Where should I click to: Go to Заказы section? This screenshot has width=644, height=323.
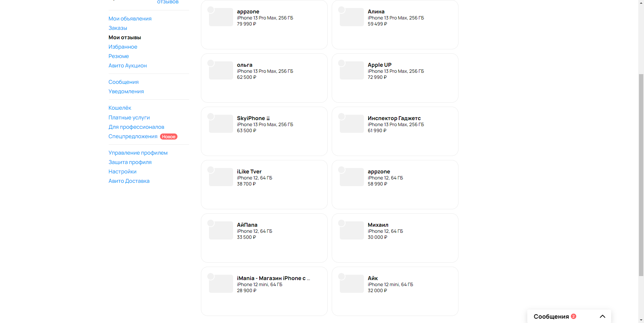[x=118, y=28]
